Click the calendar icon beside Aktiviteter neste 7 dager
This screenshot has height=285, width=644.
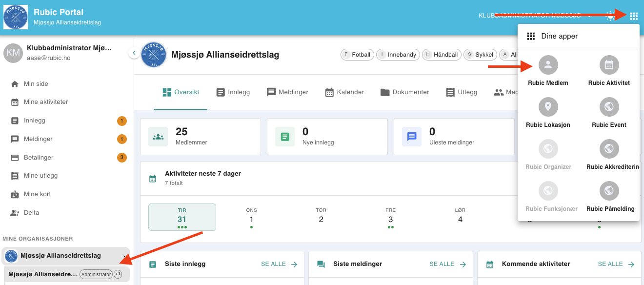pyautogui.click(x=153, y=179)
